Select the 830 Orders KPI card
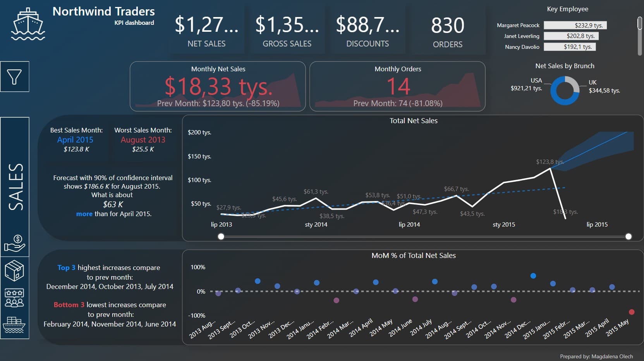This screenshot has width=644, height=361. click(448, 31)
